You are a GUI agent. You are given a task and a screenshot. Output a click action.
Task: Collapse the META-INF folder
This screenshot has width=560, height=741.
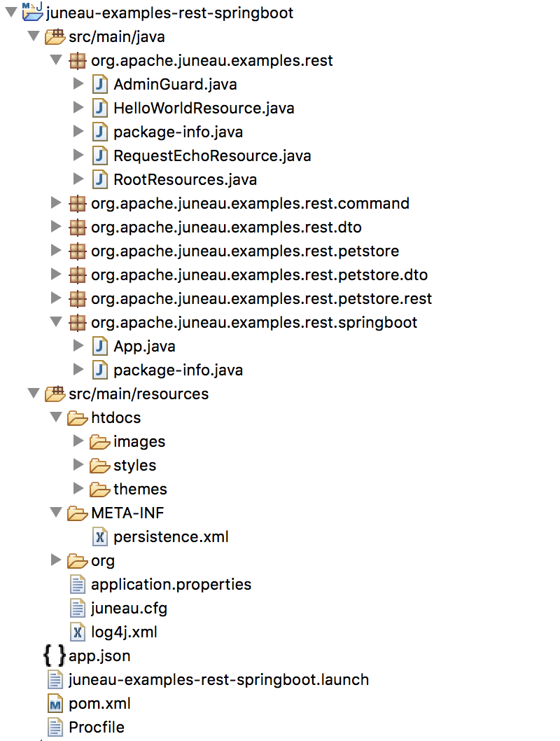pos(56,513)
